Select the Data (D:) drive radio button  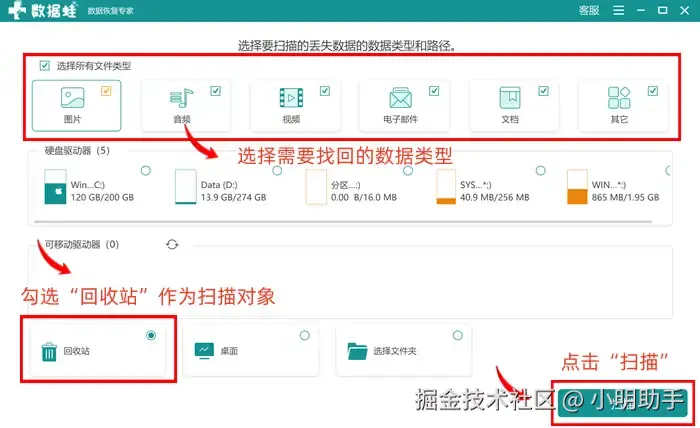pos(277,170)
